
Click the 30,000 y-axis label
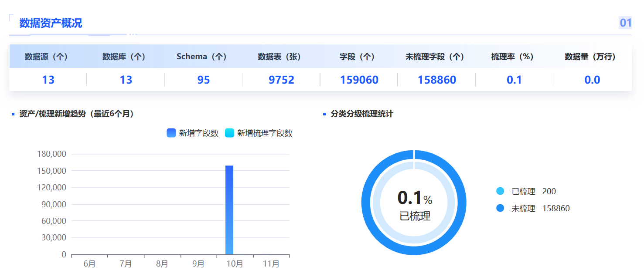point(54,238)
